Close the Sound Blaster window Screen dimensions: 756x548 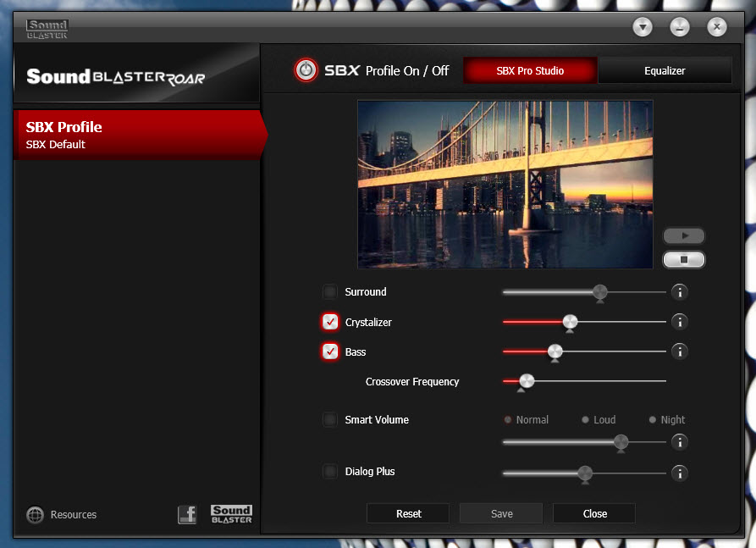coord(716,27)
